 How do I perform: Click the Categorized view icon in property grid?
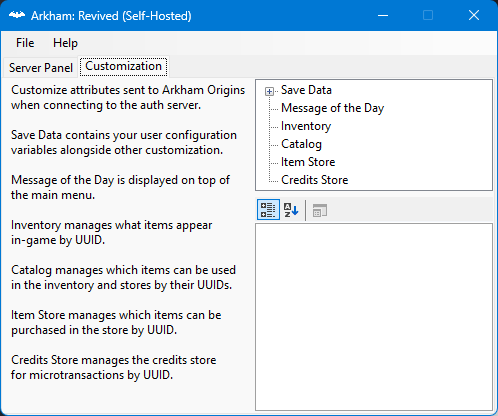tap(268, 210)
